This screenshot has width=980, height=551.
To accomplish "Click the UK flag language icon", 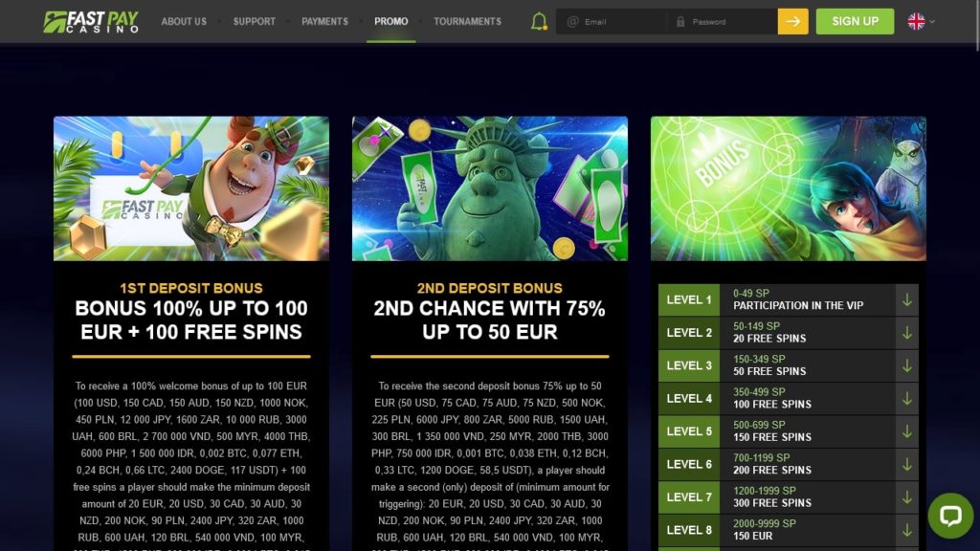I will coord(916,21).
